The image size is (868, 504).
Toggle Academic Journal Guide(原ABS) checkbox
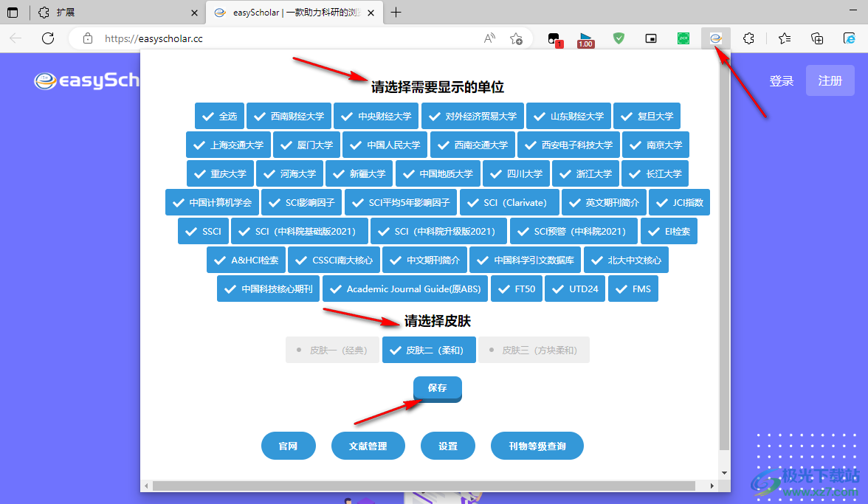coord(405,289)
